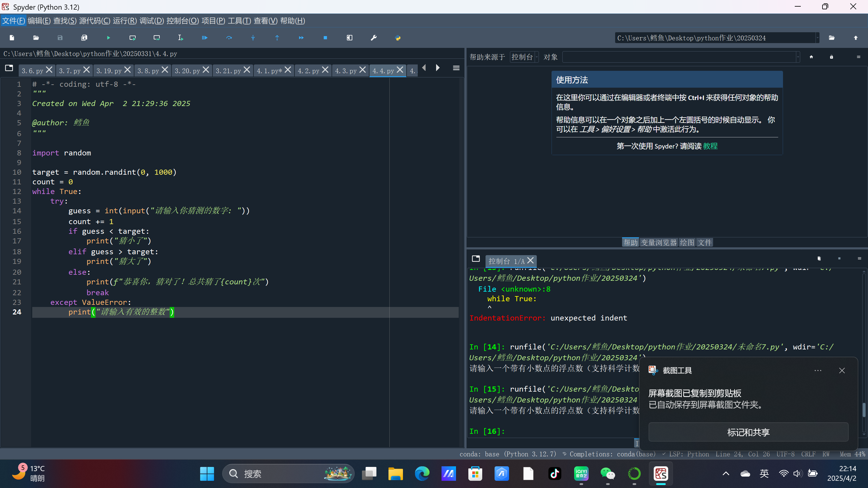Expand the help source 控制台 dropdown
Image resolution: width=868 pixels, height=488 pixels.
(524, 57)
